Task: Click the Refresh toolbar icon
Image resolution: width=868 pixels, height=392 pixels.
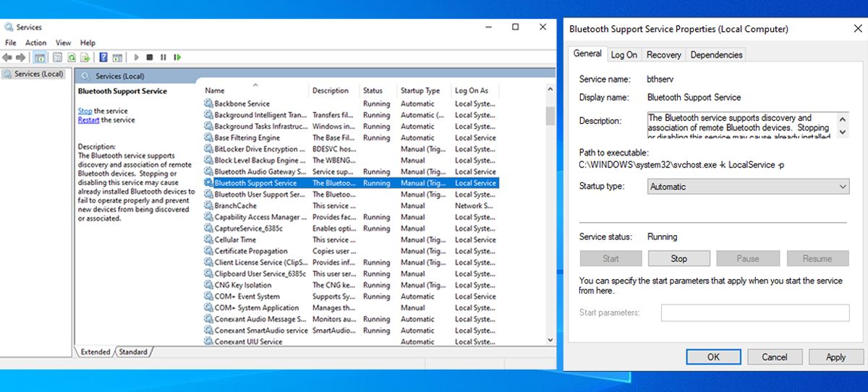Action: (72, 57)
